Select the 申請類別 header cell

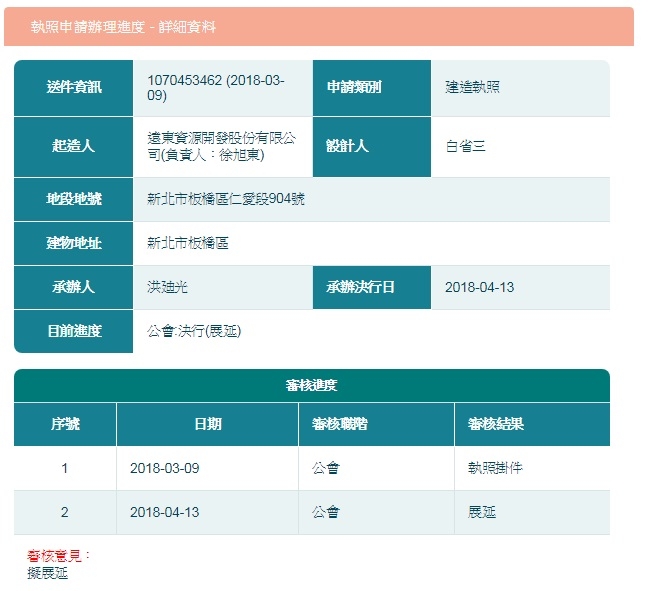click(x=372, y=88)
